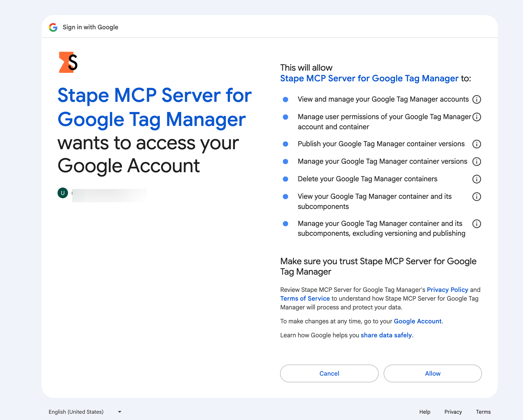Click 'Manage your Google Tag Manager container versions' text
Image resolution: width=523 pixels, height=420 pixels.
pos(382,162)
